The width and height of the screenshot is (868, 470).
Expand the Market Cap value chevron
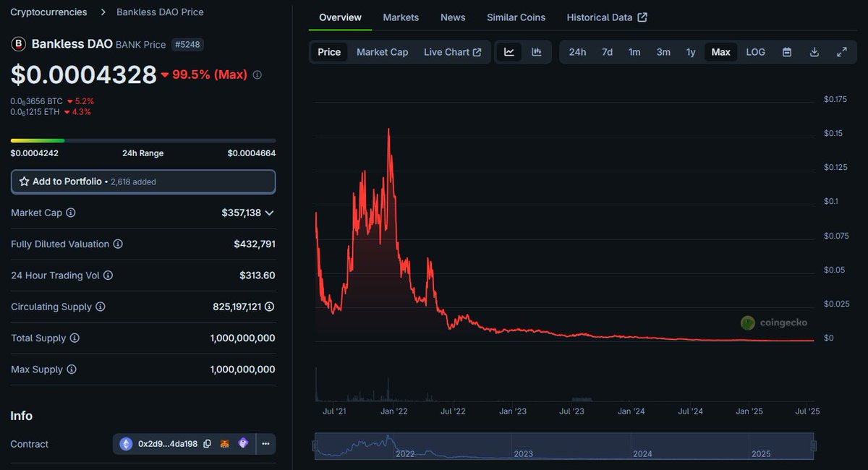coord(270,213)
